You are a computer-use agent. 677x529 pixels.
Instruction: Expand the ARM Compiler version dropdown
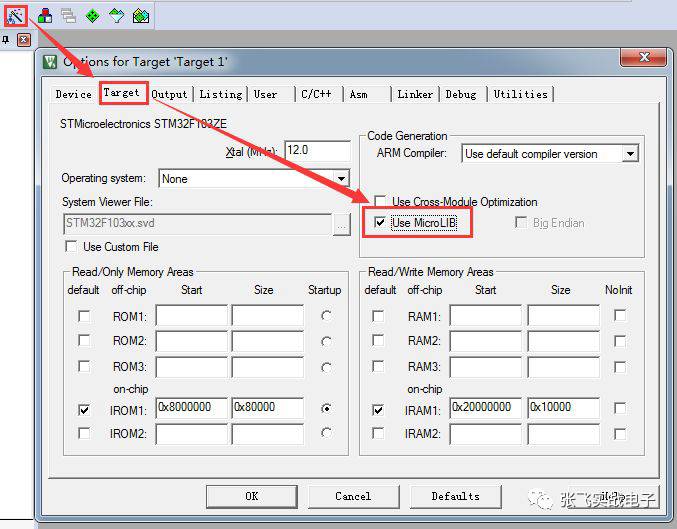tap(629, 154)
